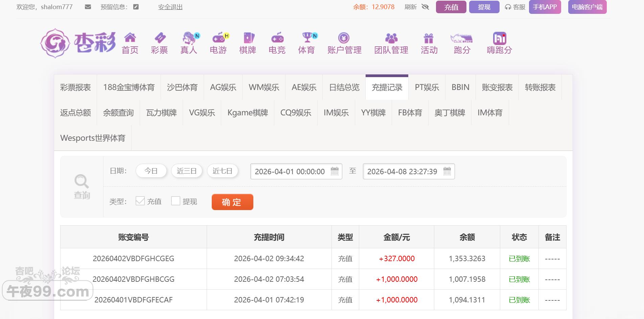Open the 手机APP download button

click(x=545, y=7)
